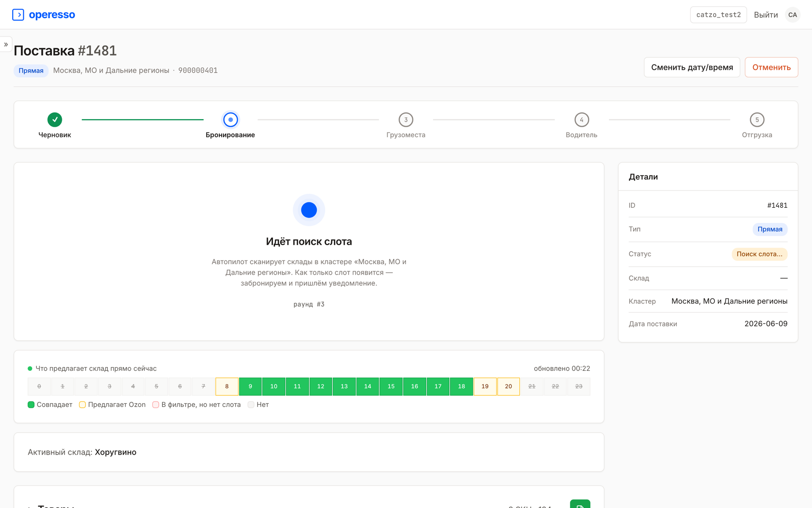Viewport: 812px width, 508px height.
Task: Click matching hour slot 10
Action: click(274, 387)
